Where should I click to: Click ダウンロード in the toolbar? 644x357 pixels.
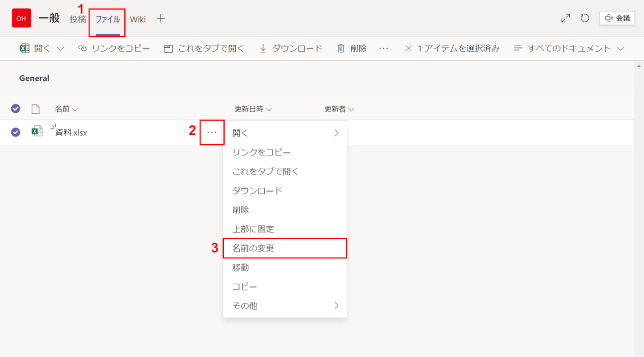point(291,49)
